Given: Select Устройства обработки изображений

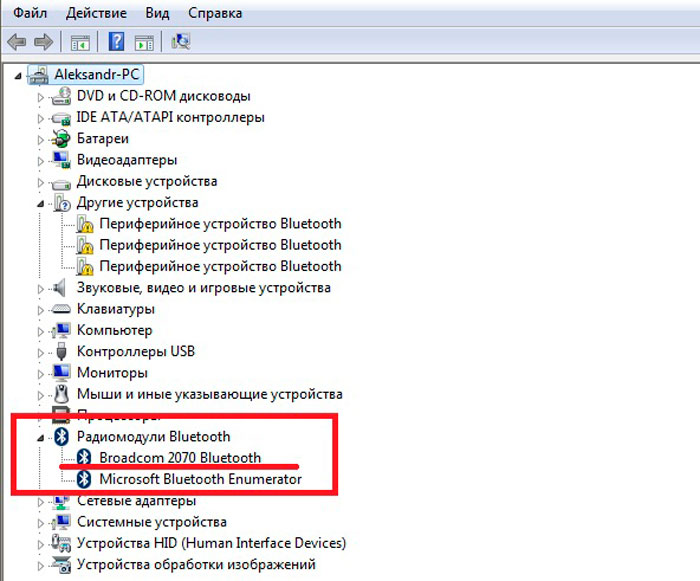Looking at the screenshot, I should pyautogui.click(x=196, y=564).
